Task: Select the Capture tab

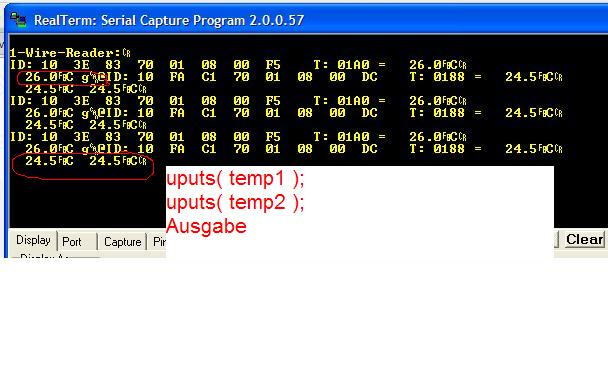Action: click(122, 242)
